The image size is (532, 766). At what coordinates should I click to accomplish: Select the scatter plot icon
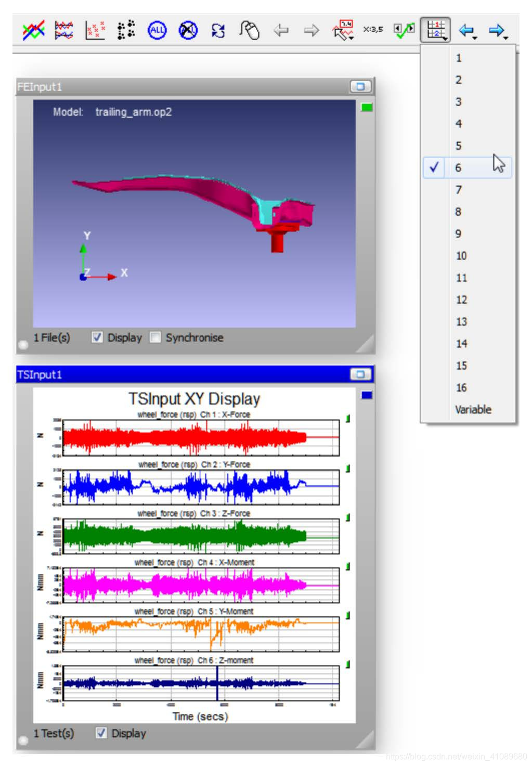pyautogui.click(x=95, y=31)
